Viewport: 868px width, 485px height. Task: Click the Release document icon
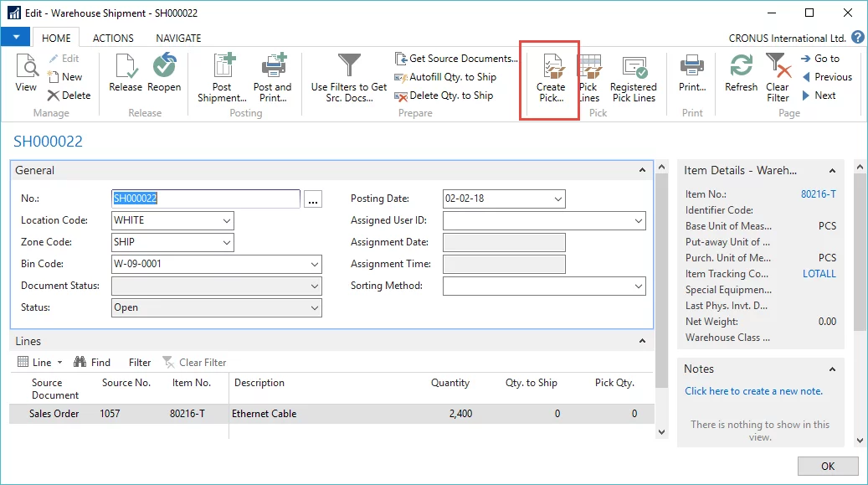(126, 67)
